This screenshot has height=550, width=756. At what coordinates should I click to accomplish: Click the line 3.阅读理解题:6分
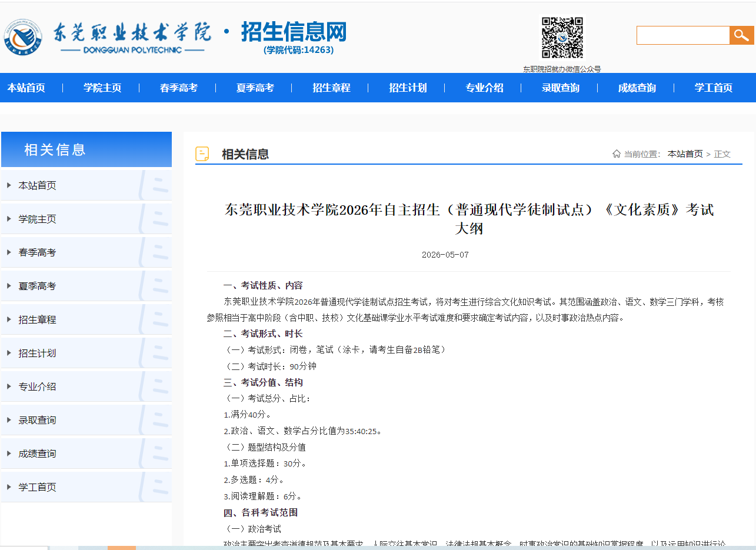coord(262,496)
